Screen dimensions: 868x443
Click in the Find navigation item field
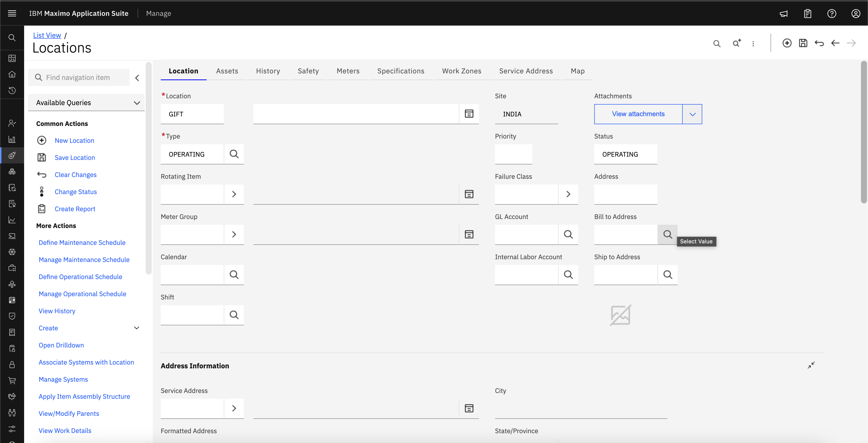tap(79, 78)
